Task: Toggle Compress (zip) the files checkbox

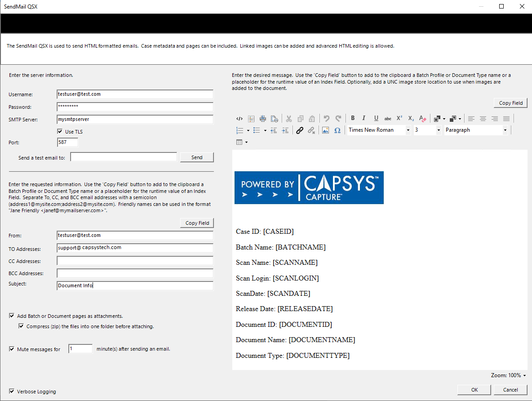Action: click(x=21, y=326)
